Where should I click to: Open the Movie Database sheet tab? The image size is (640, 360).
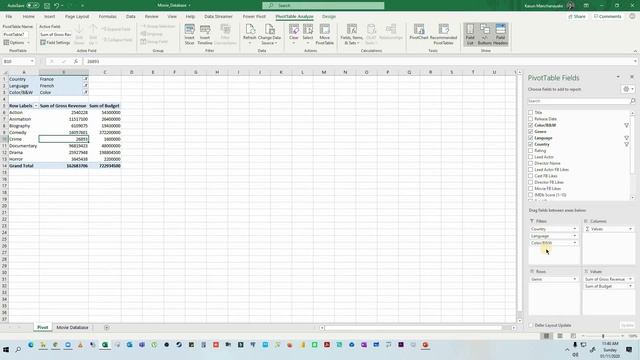coord(72,327)
